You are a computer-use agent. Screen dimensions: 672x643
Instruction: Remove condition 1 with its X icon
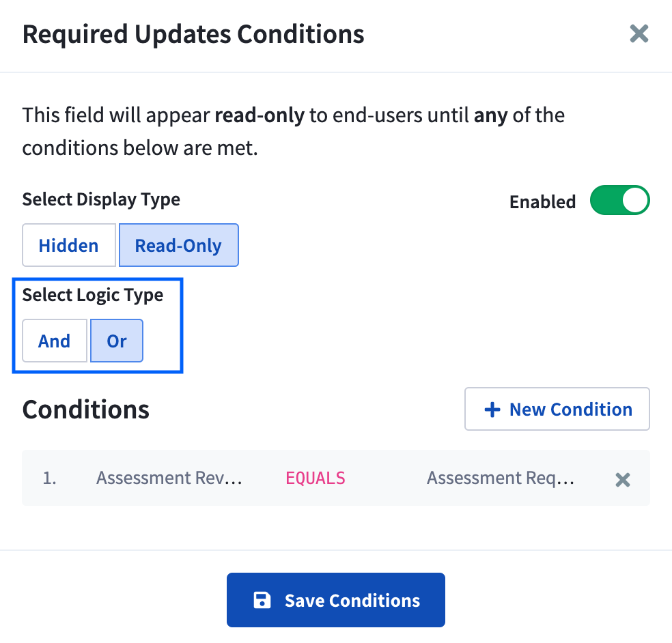[622, 480]
